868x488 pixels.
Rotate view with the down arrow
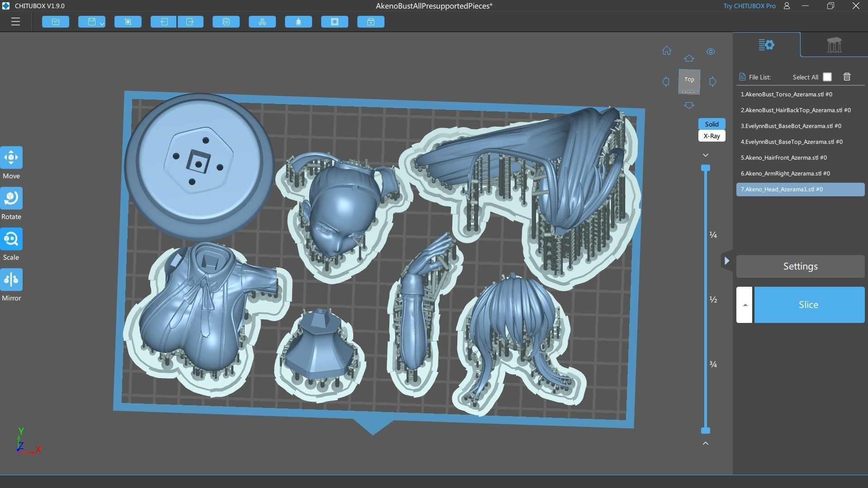coord(689,105)
